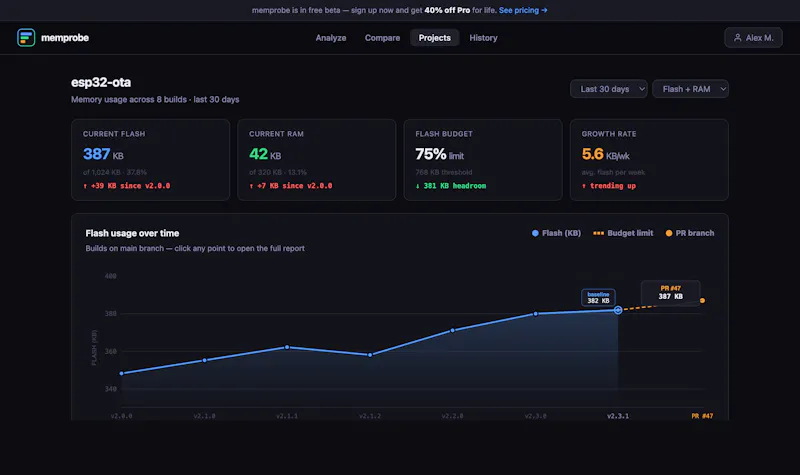
Task: Click the +7 KB since v2.0.0 text
Action: [290, 186]
